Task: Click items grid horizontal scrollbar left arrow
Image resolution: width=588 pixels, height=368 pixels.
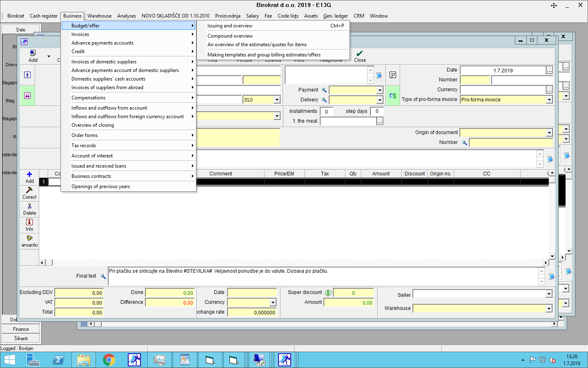Action: pyautogui.click(x=42, y=263)
